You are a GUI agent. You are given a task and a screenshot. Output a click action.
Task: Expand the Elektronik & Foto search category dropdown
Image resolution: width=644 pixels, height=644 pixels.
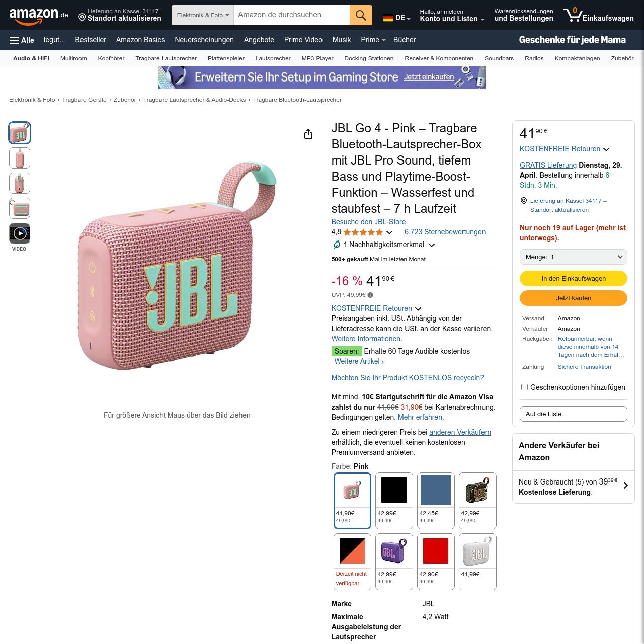click(203, 15)
